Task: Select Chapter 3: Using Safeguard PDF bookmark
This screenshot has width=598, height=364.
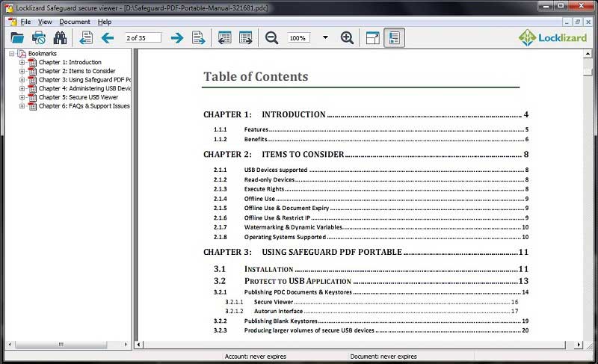Action: coord(84,80)
